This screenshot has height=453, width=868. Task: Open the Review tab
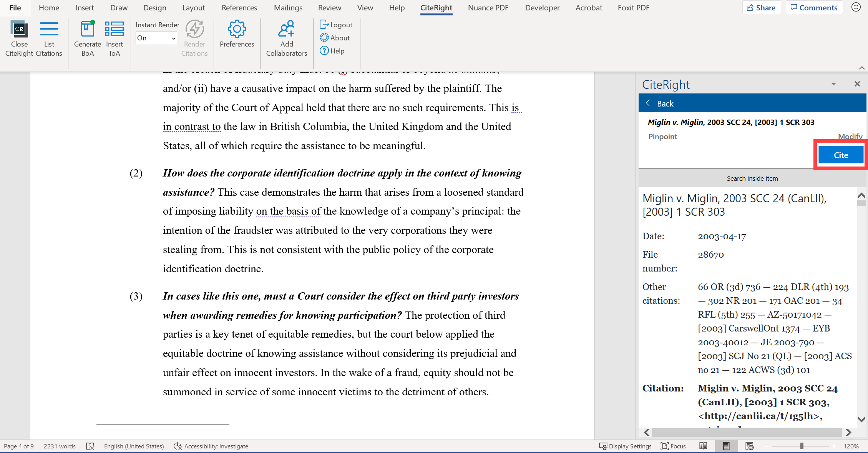(329, 8)
